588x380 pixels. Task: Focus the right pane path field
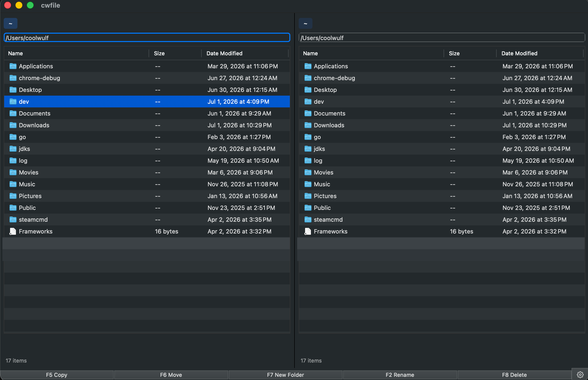pos(442,38)
